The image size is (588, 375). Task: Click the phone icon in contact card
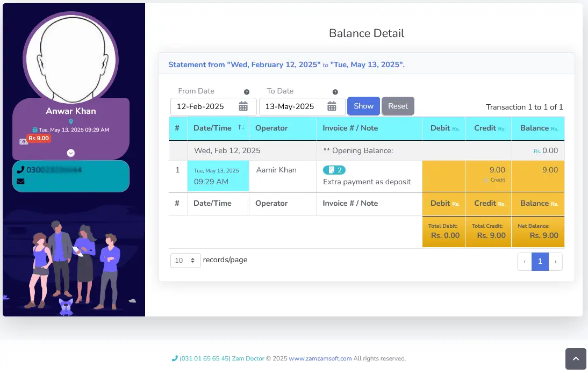point(20,170)
